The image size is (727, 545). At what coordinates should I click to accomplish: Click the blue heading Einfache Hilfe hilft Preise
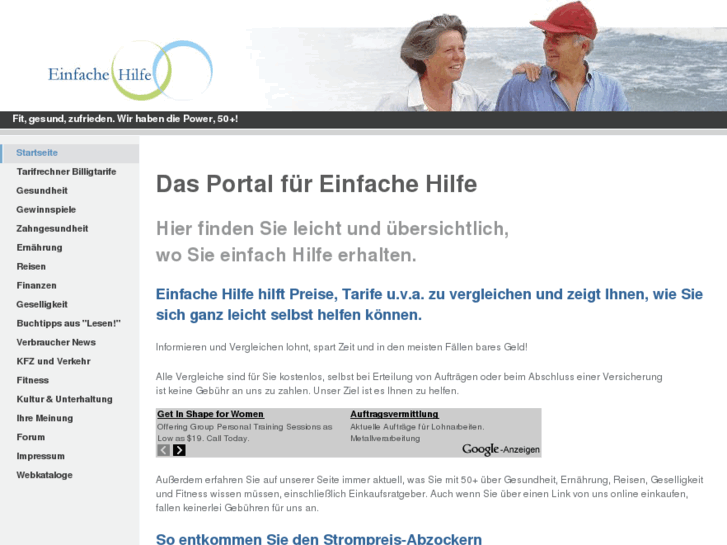(x=429, y=304)
